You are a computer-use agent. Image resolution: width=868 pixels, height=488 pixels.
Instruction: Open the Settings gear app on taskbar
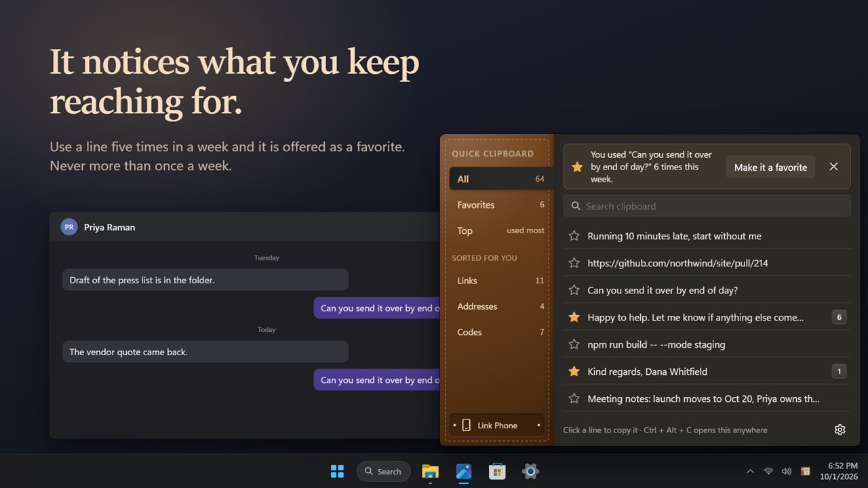tap(530, 471)
